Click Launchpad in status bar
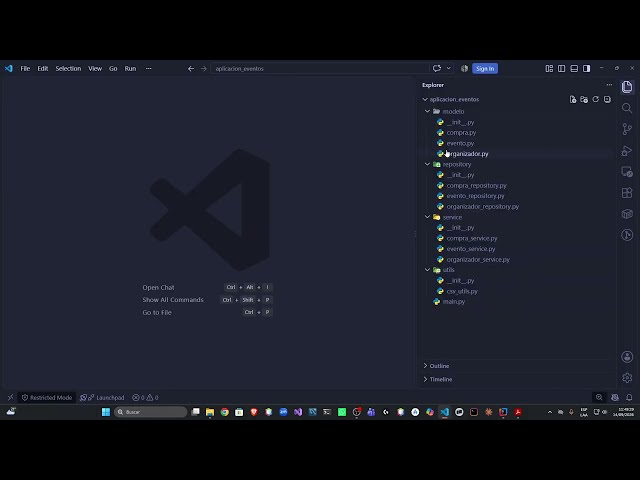640x480 pixels. pyautogui.click(x=102, y=398)
